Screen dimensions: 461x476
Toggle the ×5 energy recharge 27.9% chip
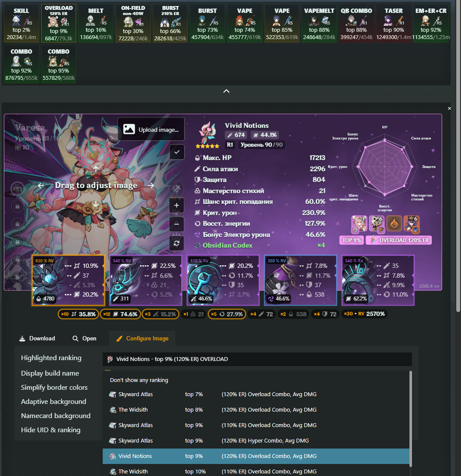click(x=227, y=314)
